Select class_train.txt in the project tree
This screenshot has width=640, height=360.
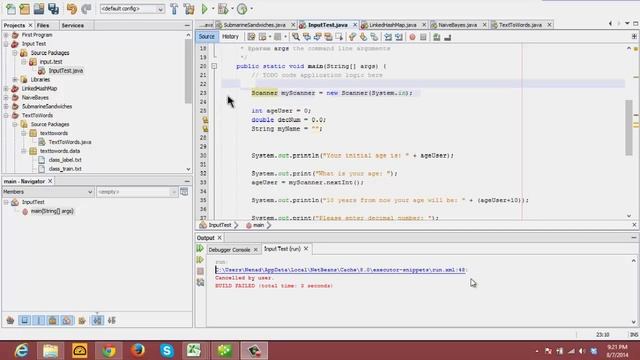click(x=65, y=169)
